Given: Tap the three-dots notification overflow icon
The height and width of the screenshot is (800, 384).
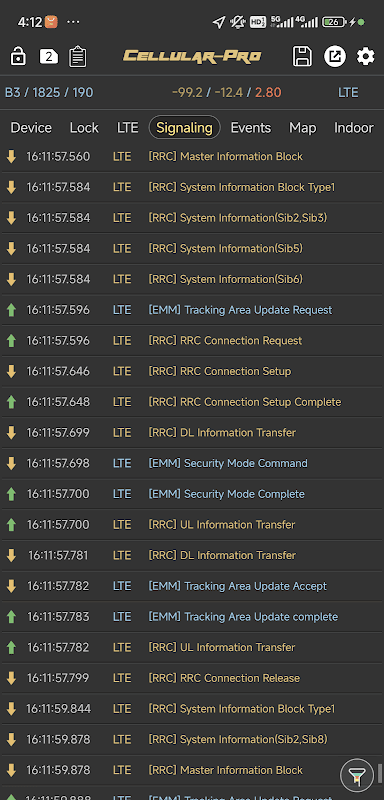Looking at the screenshot, I should click(x=73, y=22).
